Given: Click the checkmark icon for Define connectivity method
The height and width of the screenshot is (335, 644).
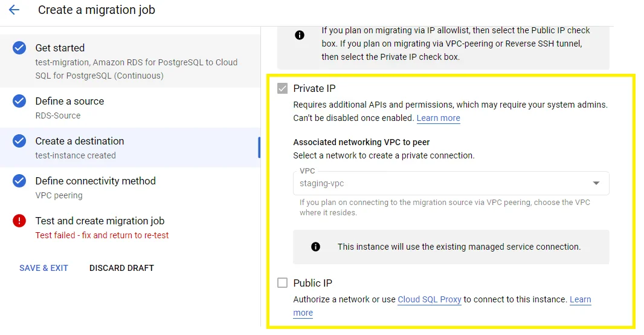Looking at the screenshot, I should (19, 181).
